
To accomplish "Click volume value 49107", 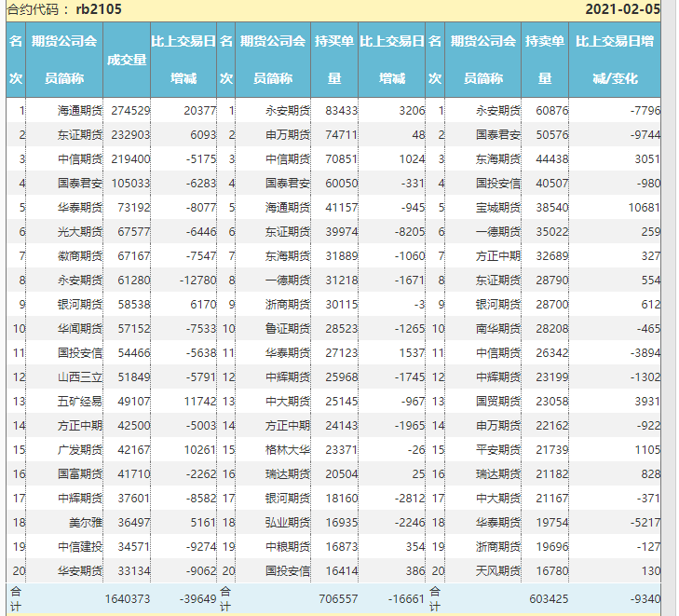I will tap(134, 402).
